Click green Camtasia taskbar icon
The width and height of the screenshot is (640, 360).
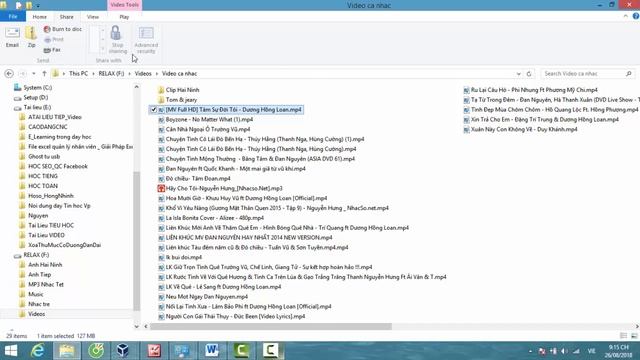click(x=242, y=351)
